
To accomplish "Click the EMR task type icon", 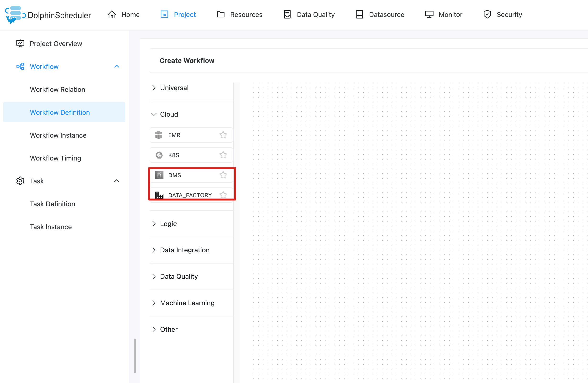I will click(x=158, y=135).
